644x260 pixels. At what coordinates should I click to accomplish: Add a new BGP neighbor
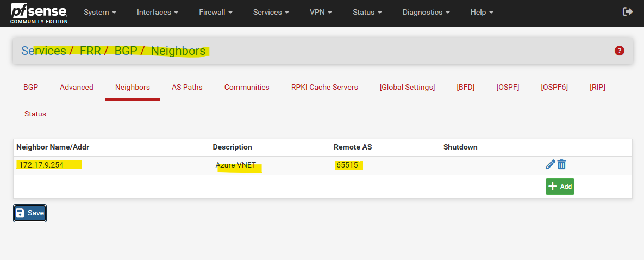pos(560,187)
